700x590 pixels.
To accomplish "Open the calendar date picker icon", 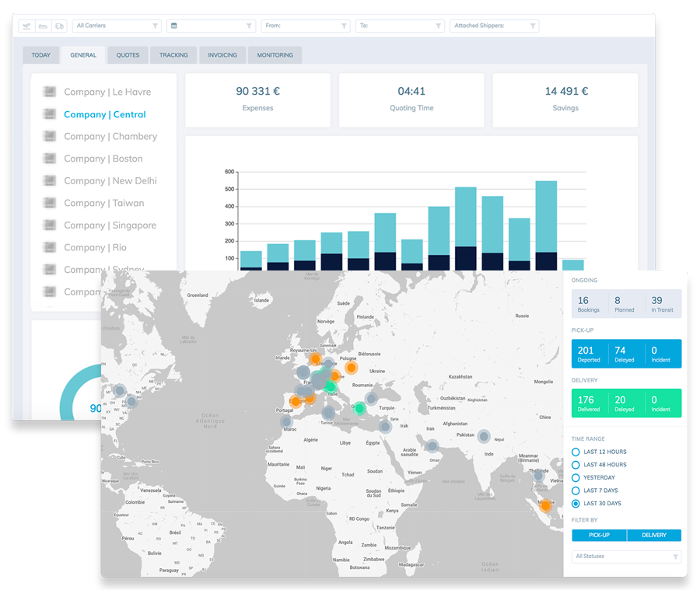I will click(174, 25).
